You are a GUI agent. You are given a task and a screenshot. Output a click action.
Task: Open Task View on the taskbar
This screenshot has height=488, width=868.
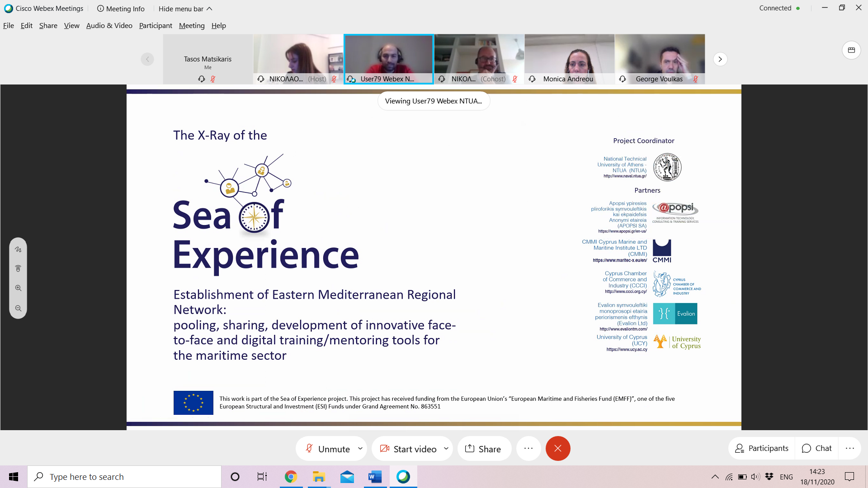(x=262, y=477)
